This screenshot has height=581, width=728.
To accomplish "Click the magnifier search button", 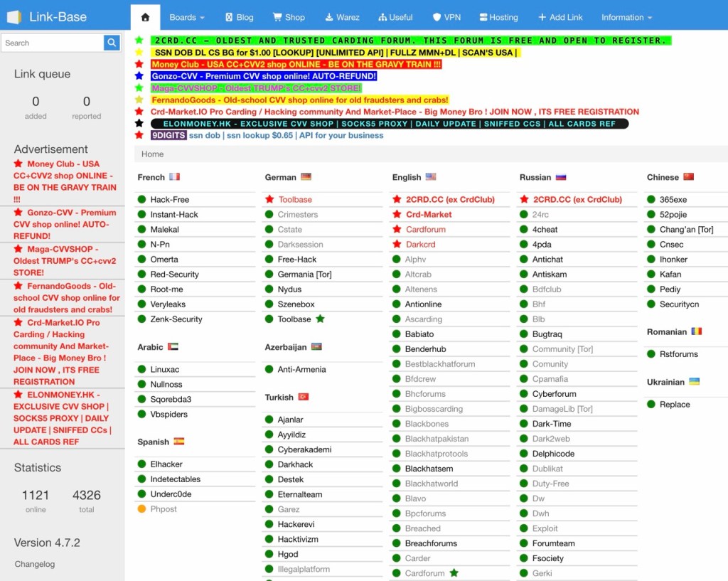I will click(112, 43).
